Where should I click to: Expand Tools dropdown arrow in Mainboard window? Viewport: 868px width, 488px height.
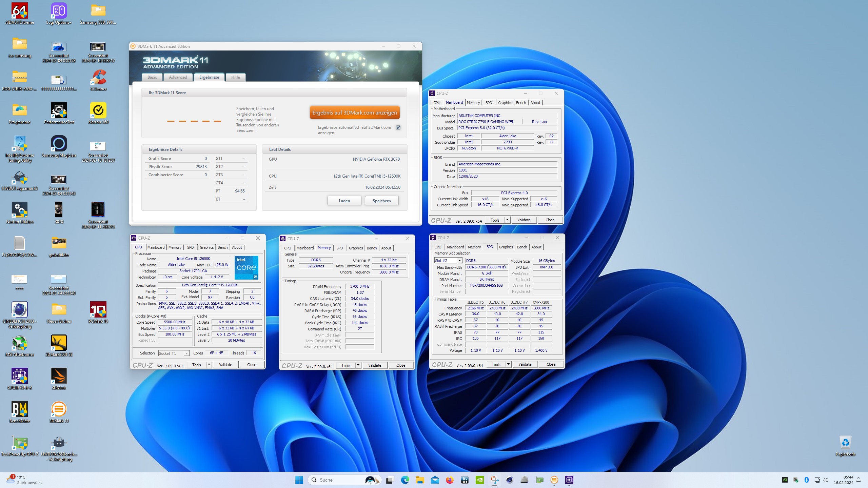click(x=508, y=220)
